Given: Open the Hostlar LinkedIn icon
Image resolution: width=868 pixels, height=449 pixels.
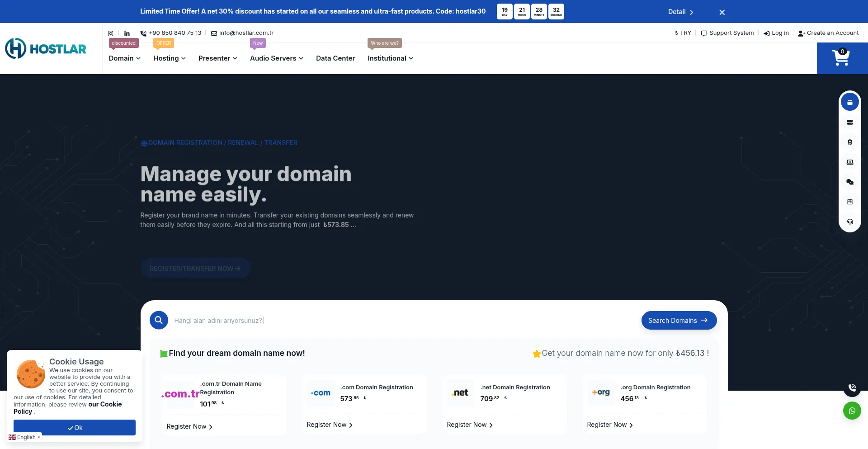Looking at the screenshot, I should tap(127, 33).
